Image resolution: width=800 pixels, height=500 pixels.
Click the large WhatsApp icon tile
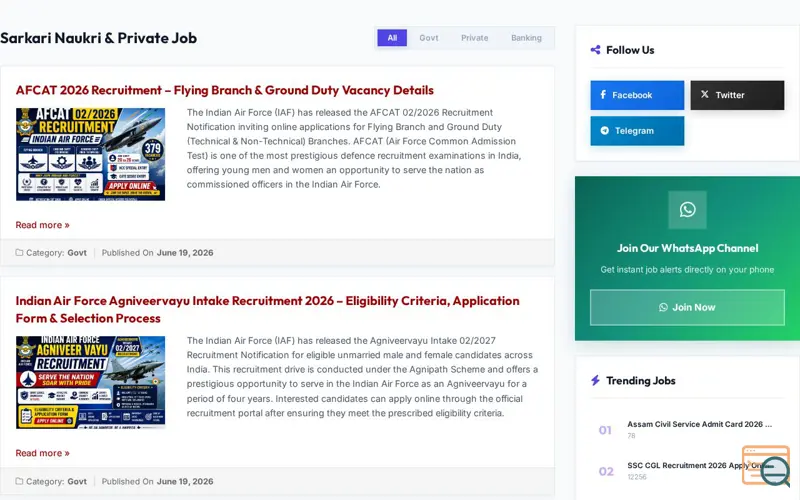pyautogui.click(x=687, y=210)
